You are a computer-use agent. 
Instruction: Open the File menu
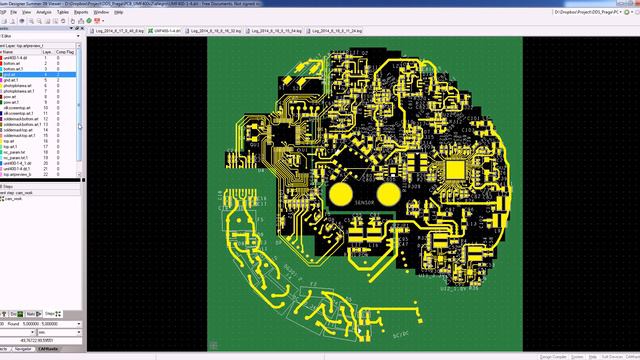[x=14, y=12]
